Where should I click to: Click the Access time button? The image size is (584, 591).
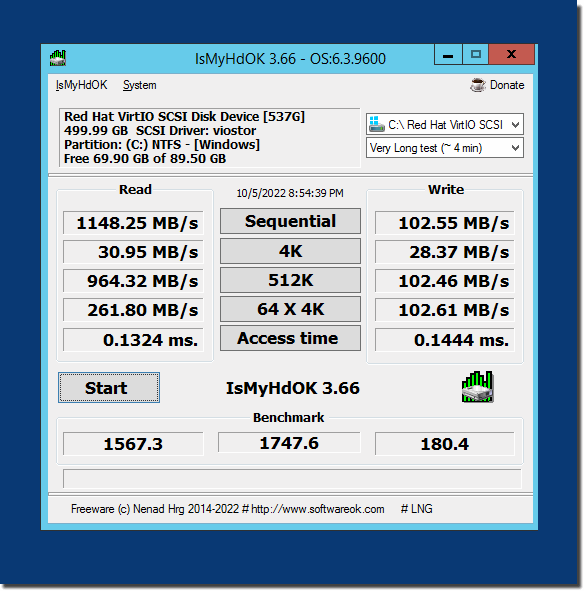(290, 338)
